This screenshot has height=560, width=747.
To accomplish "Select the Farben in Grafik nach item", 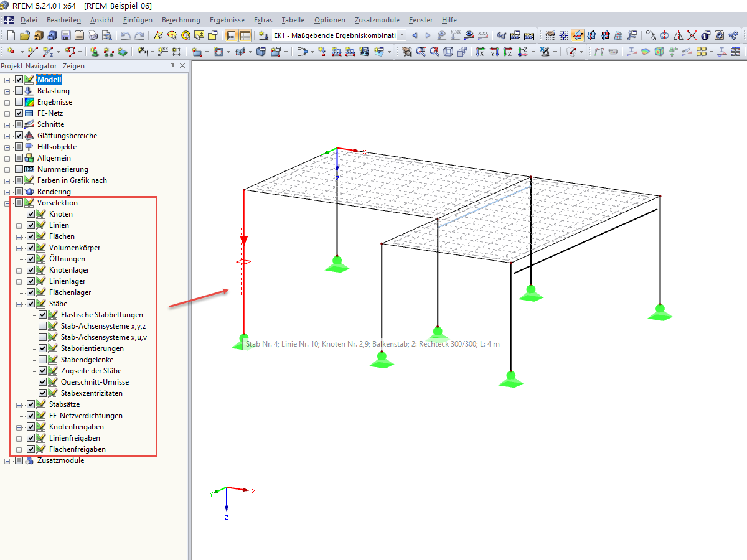I will 72,180.
